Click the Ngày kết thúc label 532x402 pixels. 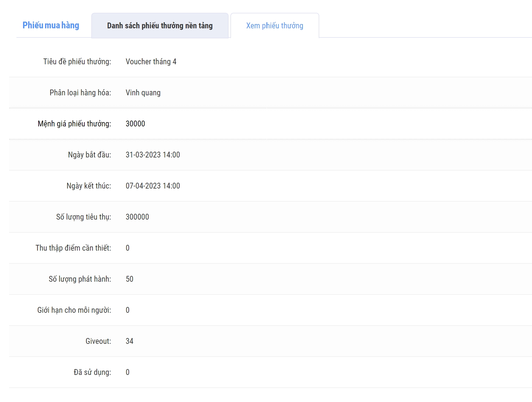click(x=89, y=186)
